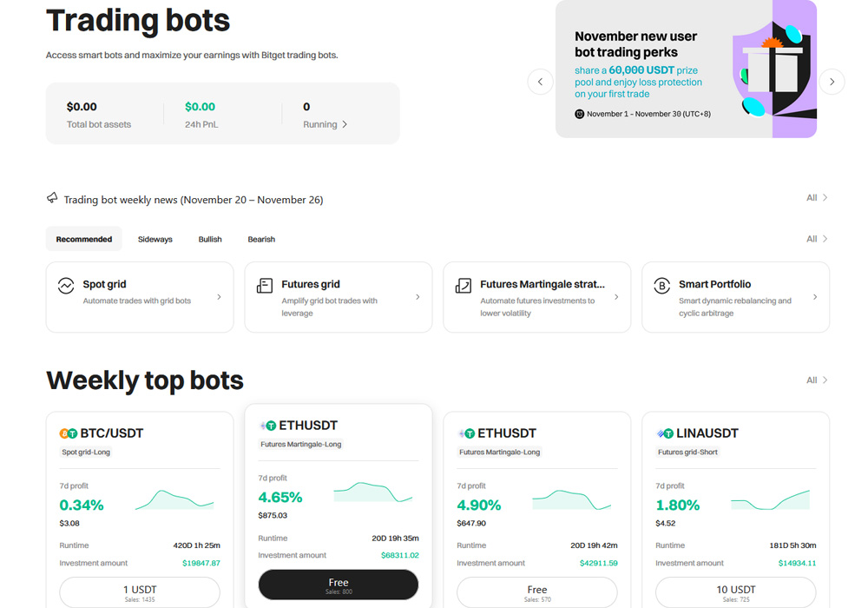868x608 pixels.
Task: Click the BTC/USDT coin pair icon
Action: [68, 433]
